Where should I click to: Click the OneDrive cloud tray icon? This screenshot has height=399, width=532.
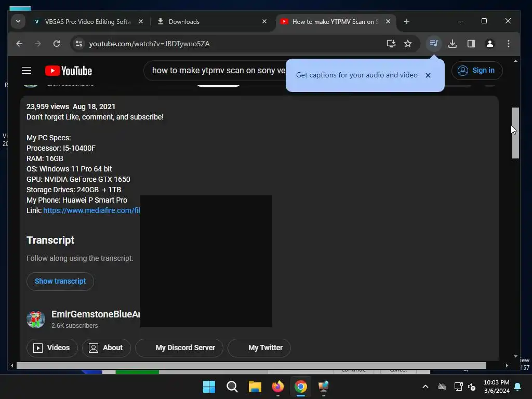pyautogui.click(x=442, y=387)
